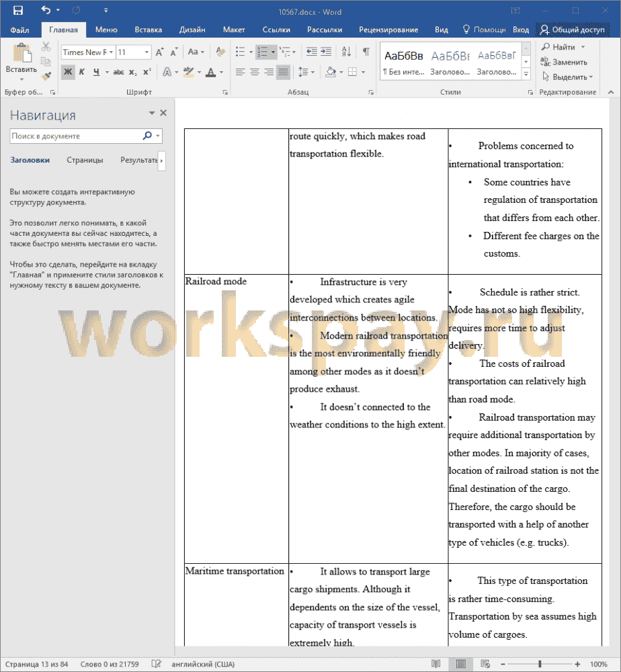Click the Вход sign-in link

click(x=521, y=30)
